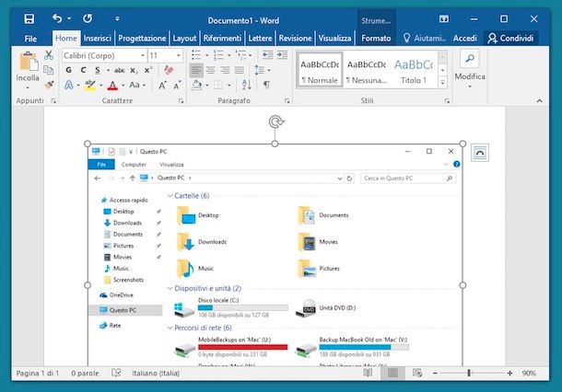Decrease font size with small A icon

click(x=177, y=86)
